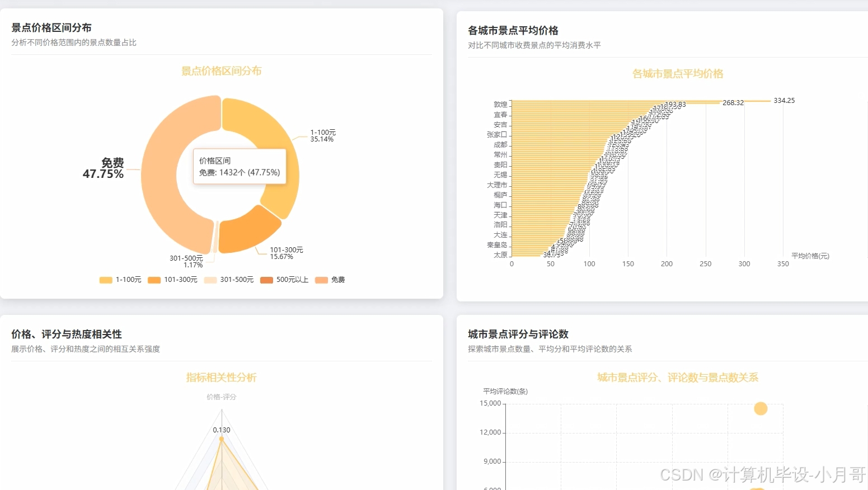Click the tooltip text 免费: 1432个 (47.75%)
Screen dimensions: 868x490
[x=240, y=172]
